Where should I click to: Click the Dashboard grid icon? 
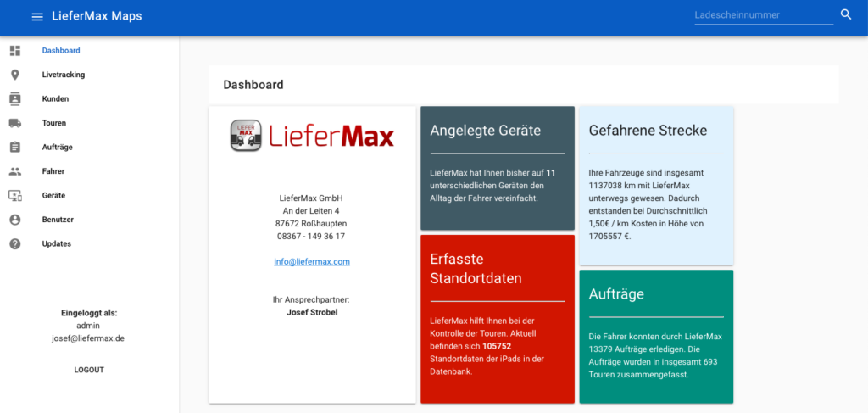pyautogui.click(x=15, y=51)
